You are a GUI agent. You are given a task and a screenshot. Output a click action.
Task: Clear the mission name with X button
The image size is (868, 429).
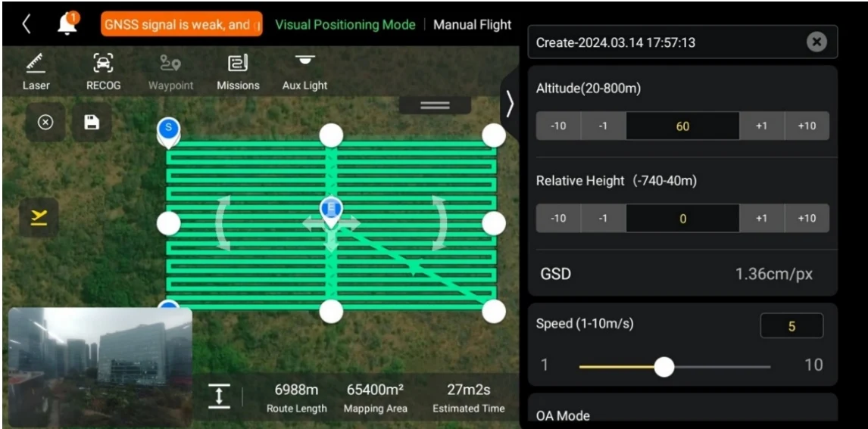(816, 42)
